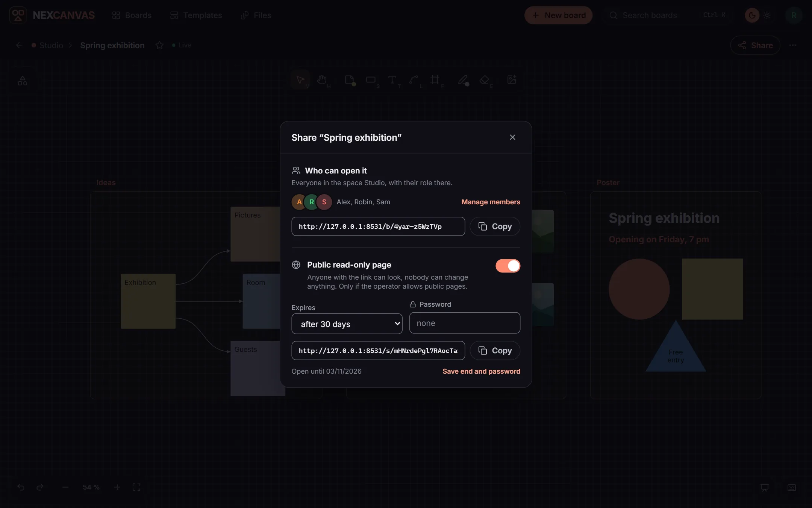
Task: Switch to light mode sun icon
Action: [x=767, y=15]
